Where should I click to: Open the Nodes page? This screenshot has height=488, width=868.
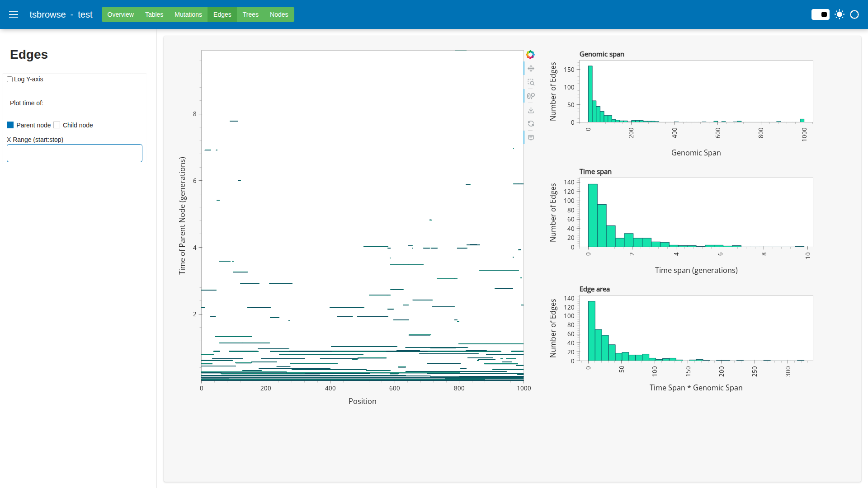(279, 14)
